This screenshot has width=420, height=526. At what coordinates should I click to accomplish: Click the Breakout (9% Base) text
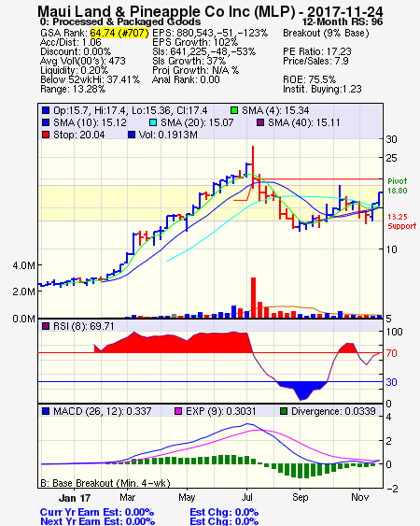[326, 33]
